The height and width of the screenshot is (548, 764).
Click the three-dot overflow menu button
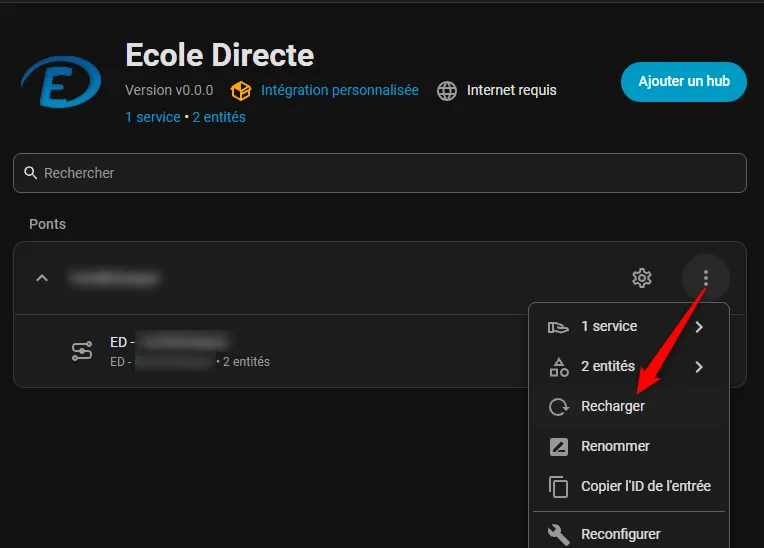point(706,278)
